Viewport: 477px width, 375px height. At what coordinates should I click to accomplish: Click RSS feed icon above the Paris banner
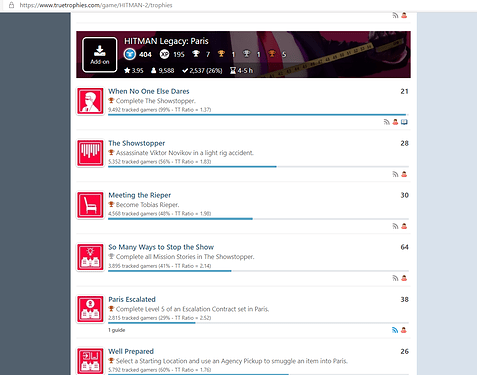coord(395,15)
